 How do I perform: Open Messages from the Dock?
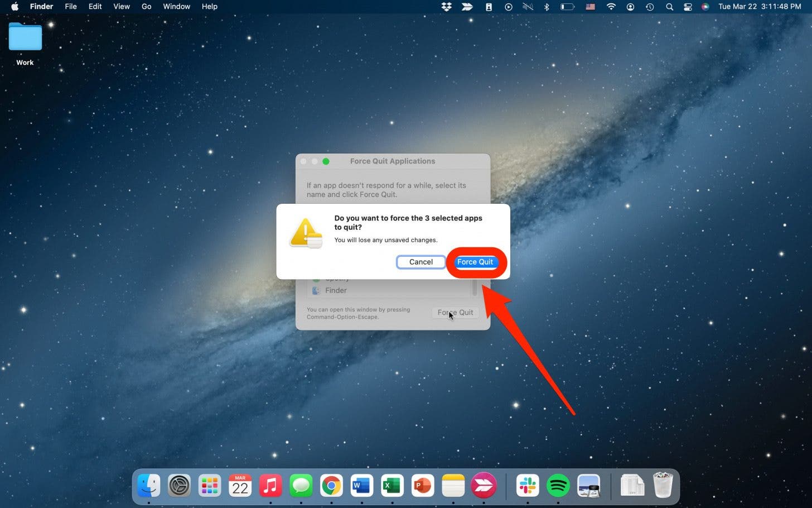pos(301,486)
